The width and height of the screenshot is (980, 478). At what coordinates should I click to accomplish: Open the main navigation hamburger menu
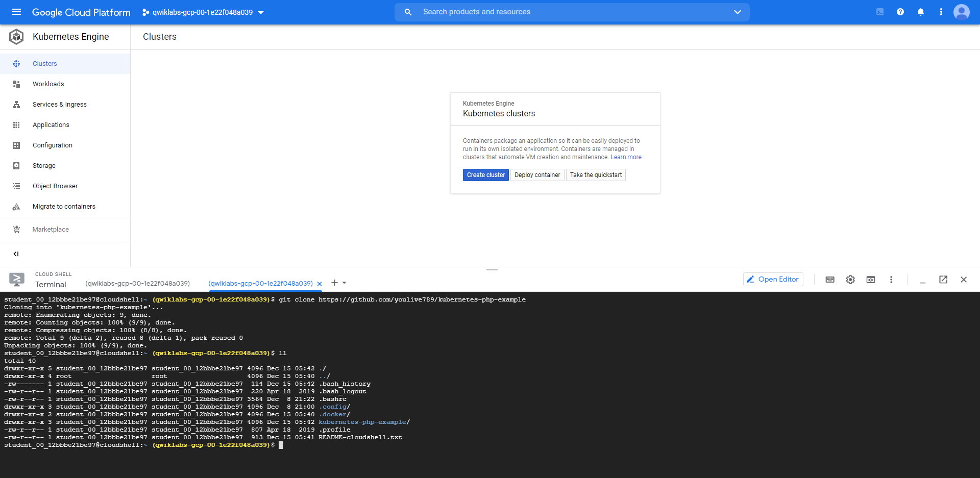coord(16,12)
